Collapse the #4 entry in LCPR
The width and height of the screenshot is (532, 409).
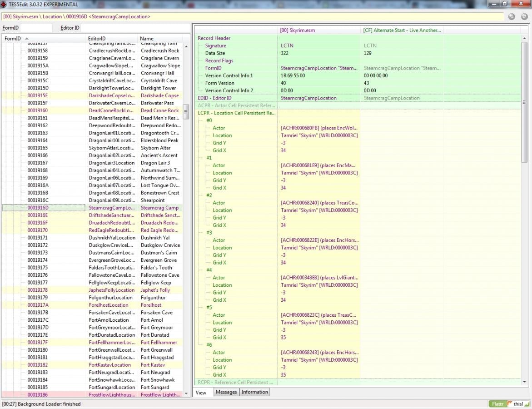pos(209,270)
